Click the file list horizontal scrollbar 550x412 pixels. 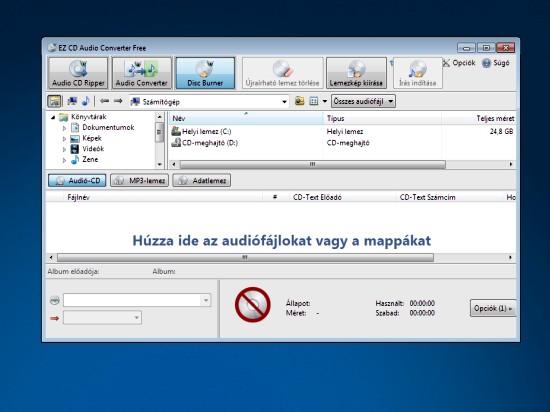pyautogui.click(x=313, y=164)
